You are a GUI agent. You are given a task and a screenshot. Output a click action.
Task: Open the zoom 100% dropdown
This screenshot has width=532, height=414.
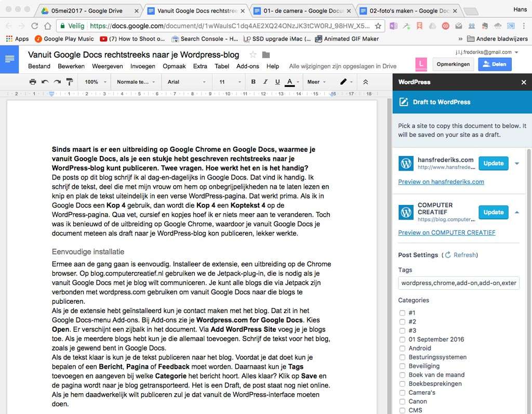point(96,82)
